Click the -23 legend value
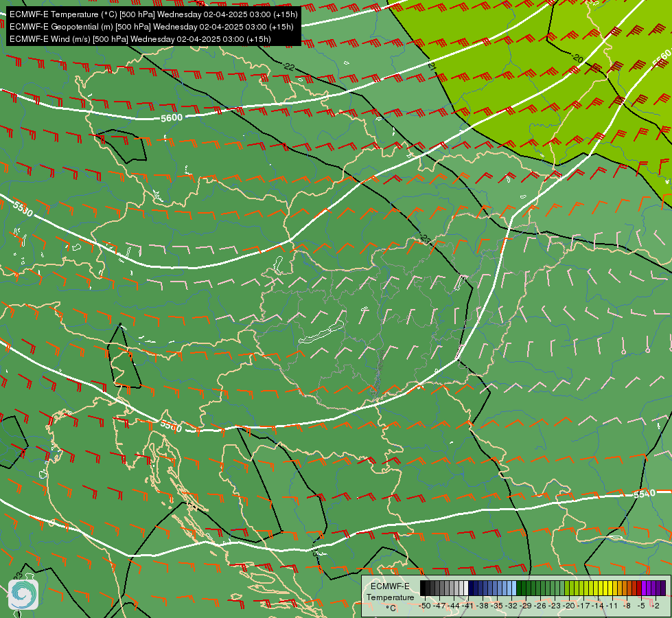 [x=554, y=606]
